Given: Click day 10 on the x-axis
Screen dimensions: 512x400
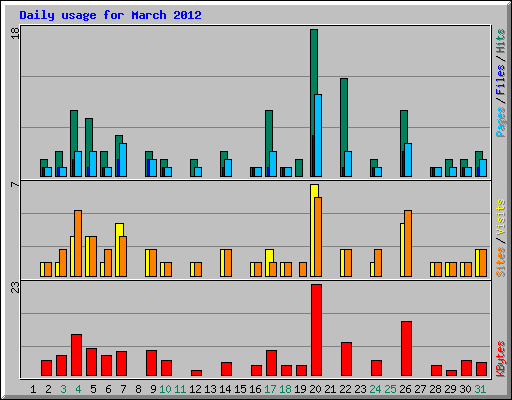Looking at the screenshot, I should [x=165, y=389].
